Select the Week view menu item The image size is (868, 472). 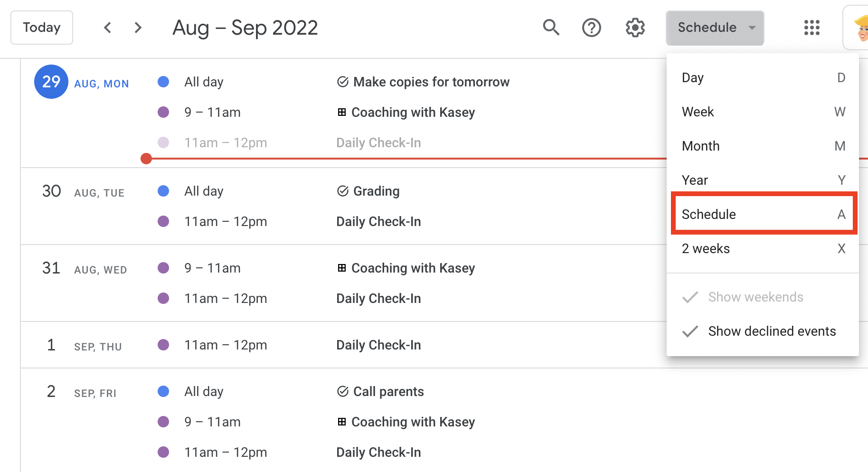[x=763, y=112]
